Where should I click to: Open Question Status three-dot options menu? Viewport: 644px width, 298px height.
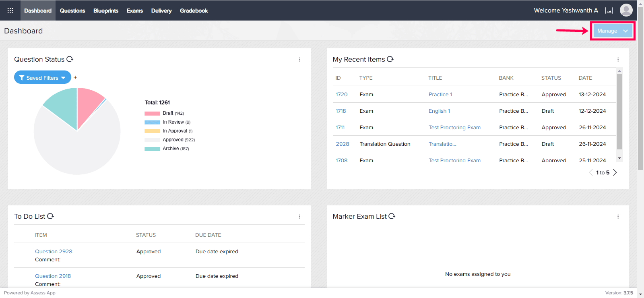299,60
